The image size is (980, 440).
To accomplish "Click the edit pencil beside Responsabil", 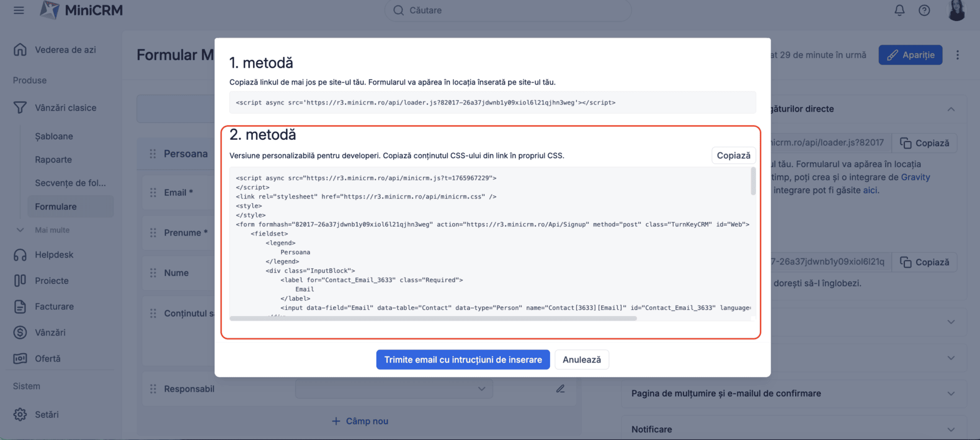I will click(560, 389).
